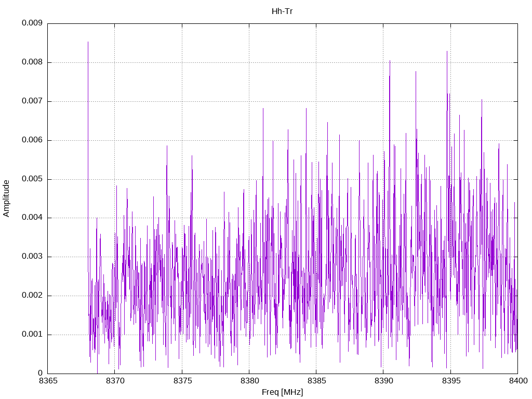Click the y-axis tick value 0.005
The height and width of the screenshot is (399, 532).
click(32, 179)
